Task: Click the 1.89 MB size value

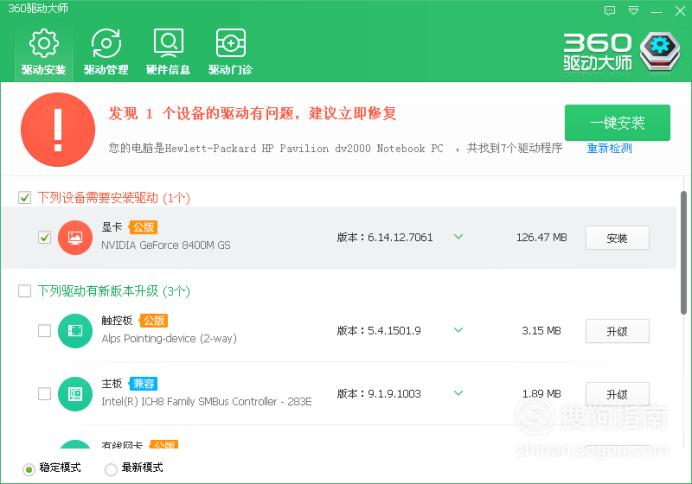Action: point(542,394)
